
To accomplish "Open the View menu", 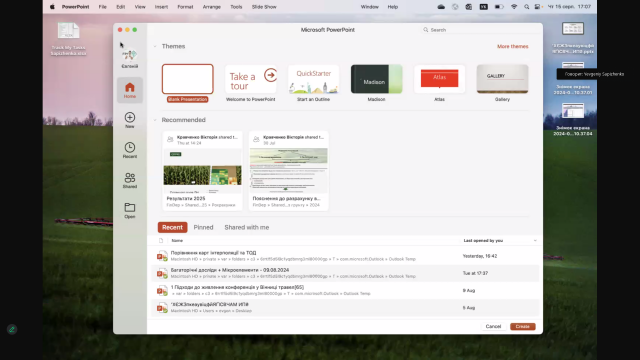I will [140, 7].
